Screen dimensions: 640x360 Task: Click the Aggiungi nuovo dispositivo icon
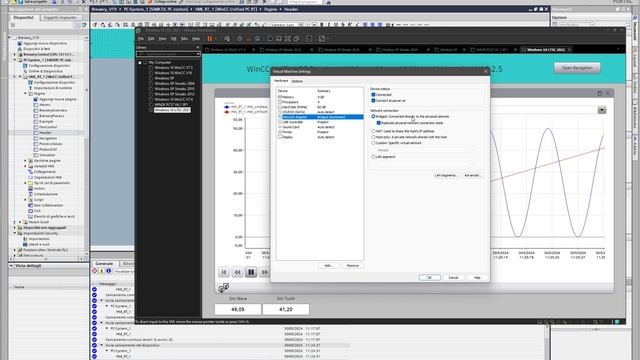tap(20, 43)
